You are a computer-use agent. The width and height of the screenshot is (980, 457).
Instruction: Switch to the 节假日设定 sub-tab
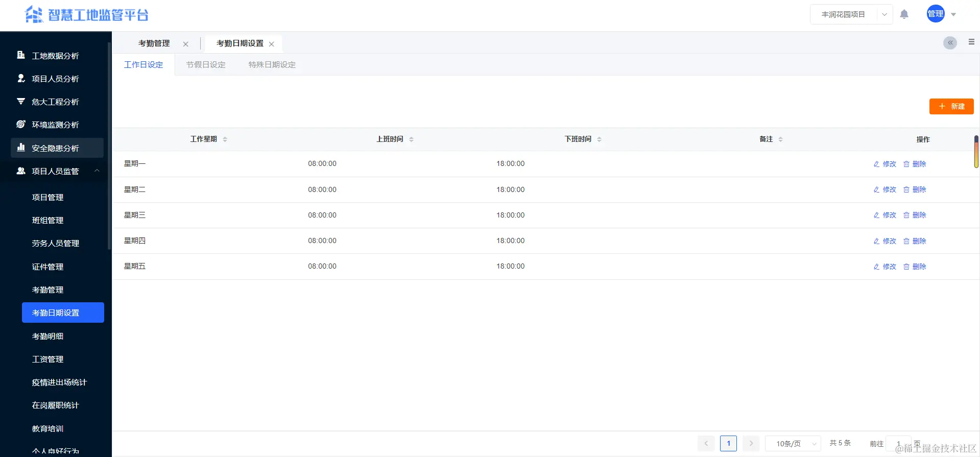(206, 65)
